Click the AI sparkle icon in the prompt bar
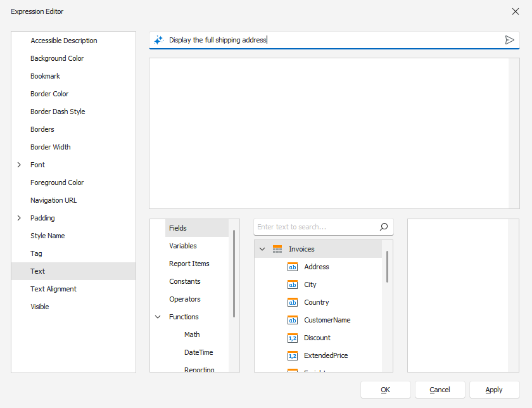This screenshot has height=408, width=532. (x=158, y=39)
